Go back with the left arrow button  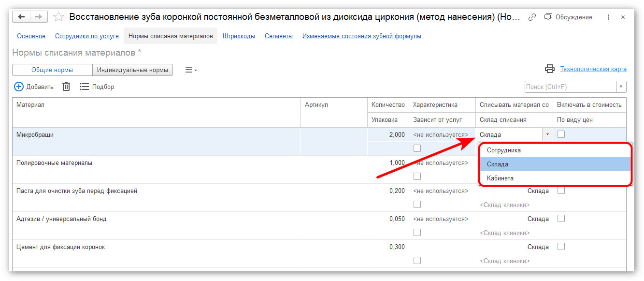pos(21,17)
